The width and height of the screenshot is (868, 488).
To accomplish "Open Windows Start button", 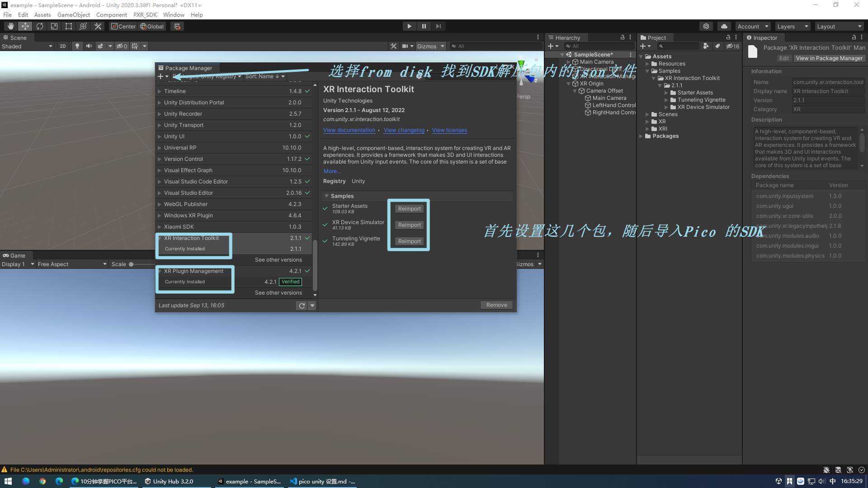I will (8, 481).
